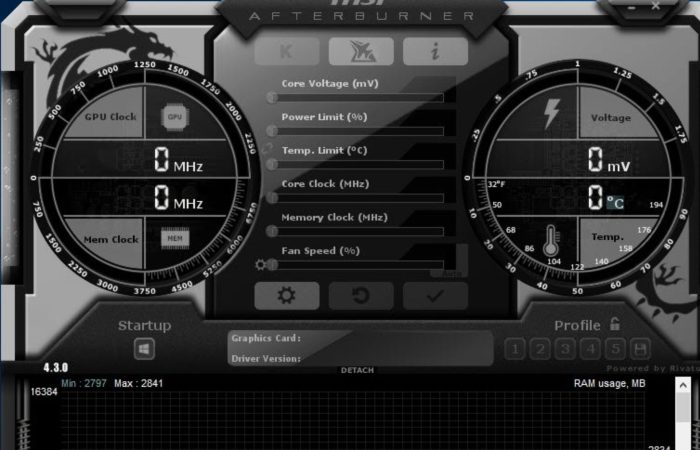The width and height of the screenshot is (700, 450).
Task: Select profile slot 2
Action: [540, 349]
